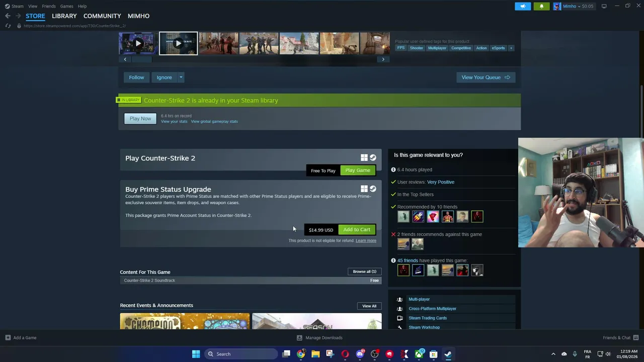
Task: Open Very Positive user reviews link
Action: coord(441,182)
